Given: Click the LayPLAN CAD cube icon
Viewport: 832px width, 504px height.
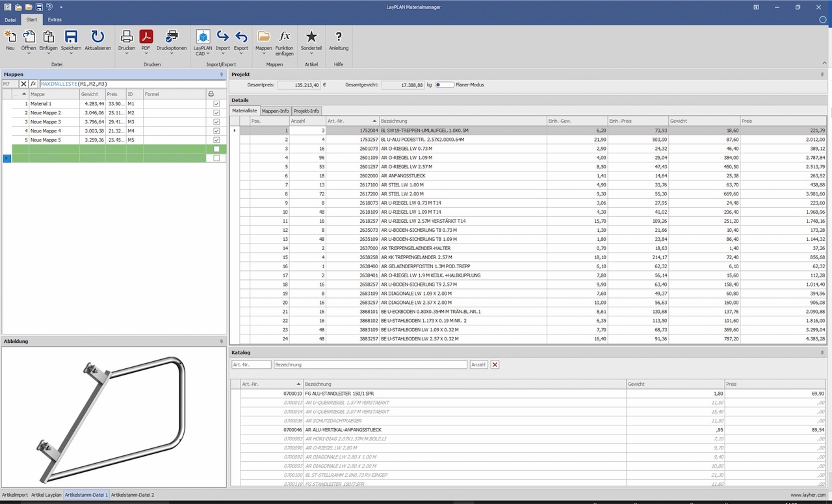Looking at the screenshot, I should point(203,37).
